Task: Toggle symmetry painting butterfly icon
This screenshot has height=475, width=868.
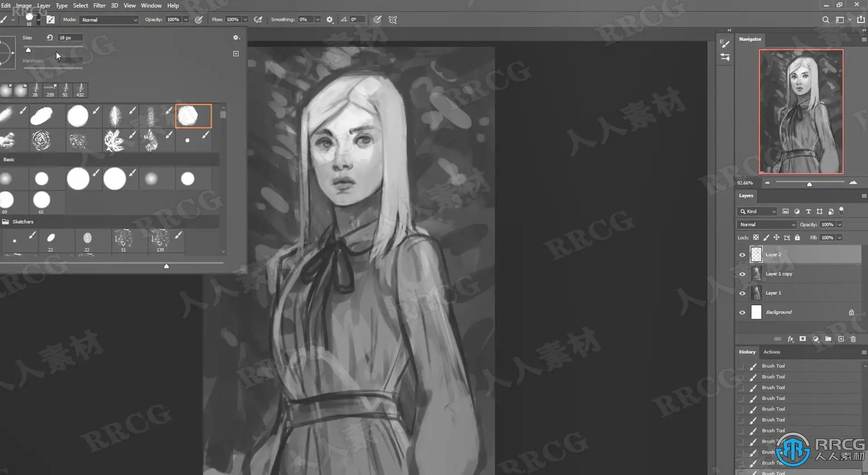Action: (393, 20)
